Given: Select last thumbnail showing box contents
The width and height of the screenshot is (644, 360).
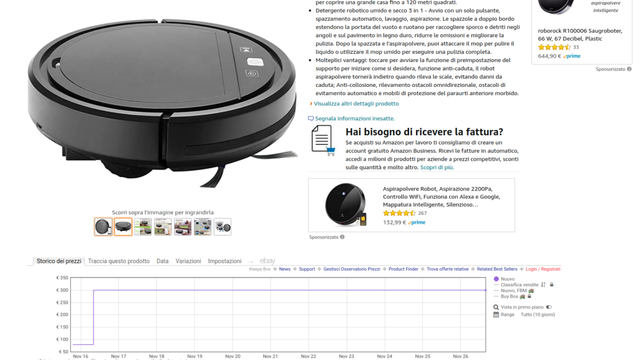Looking at the screenshot, I should click(222, 227).
